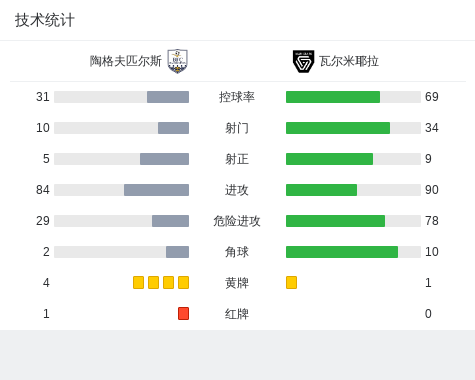Click the gray 控球率 bar showing 31

point(168,97)
